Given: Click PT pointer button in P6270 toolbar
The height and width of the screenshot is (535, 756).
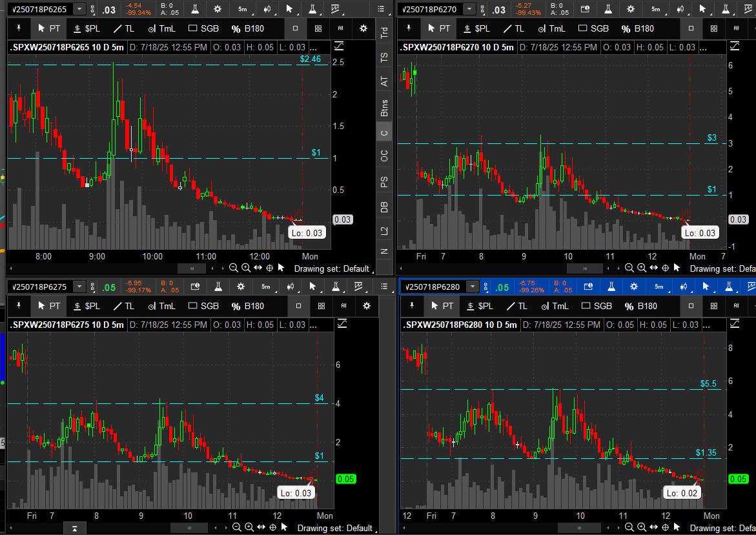Looking at the screenshot, I should 438,28.
